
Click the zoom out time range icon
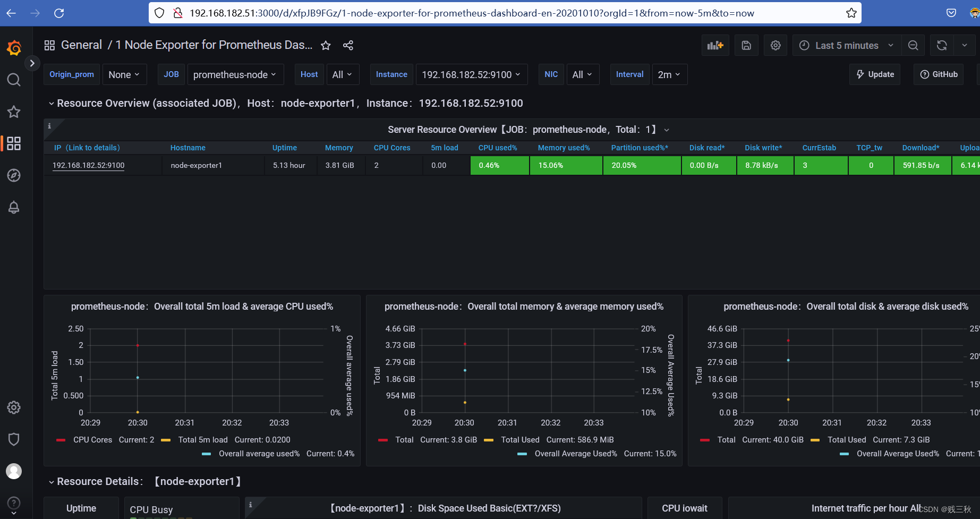[x=913, y=45]
